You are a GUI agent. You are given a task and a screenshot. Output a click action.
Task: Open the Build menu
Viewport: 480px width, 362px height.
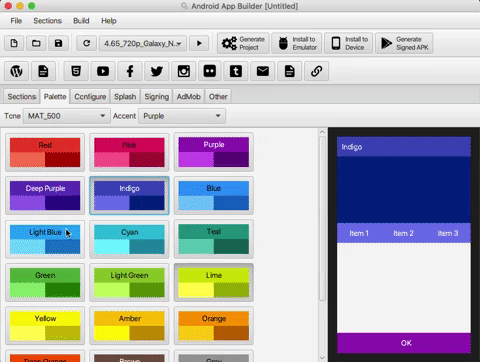(81, 21)
